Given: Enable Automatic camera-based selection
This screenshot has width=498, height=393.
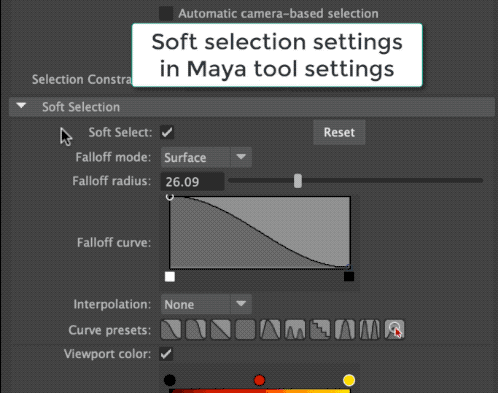Looking at the screenshot, I should 166,14.
